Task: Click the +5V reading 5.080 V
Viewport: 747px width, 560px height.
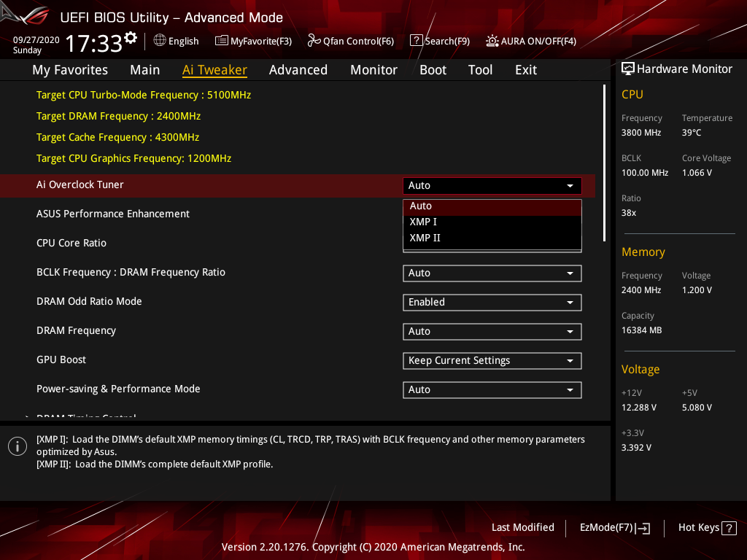Action: [x=697, y=408]
